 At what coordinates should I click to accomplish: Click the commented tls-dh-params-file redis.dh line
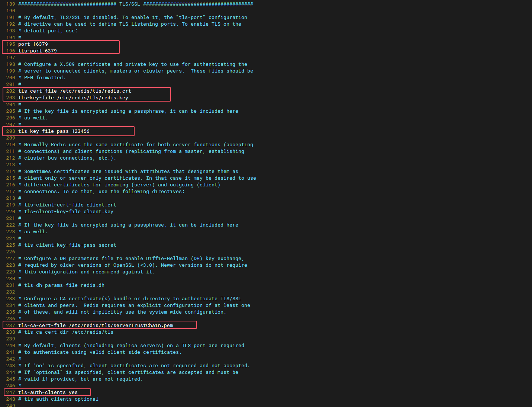tap(61, 285)
